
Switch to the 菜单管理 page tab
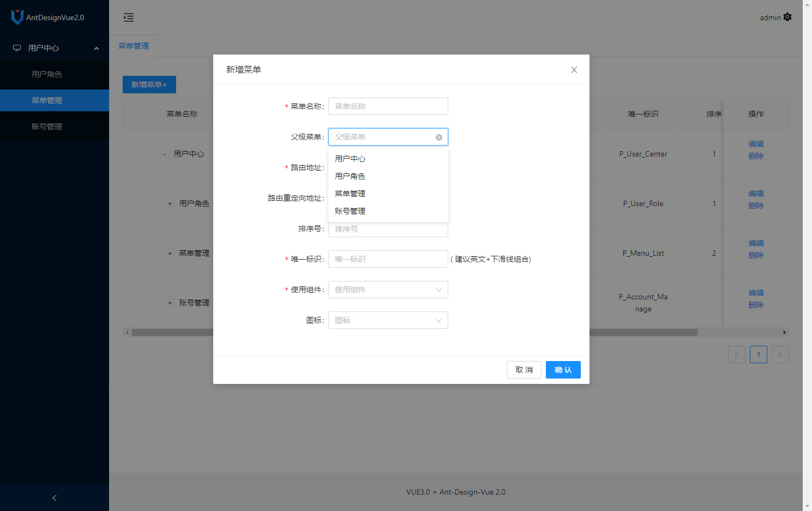pyautogui.click(x=134, y=46)
